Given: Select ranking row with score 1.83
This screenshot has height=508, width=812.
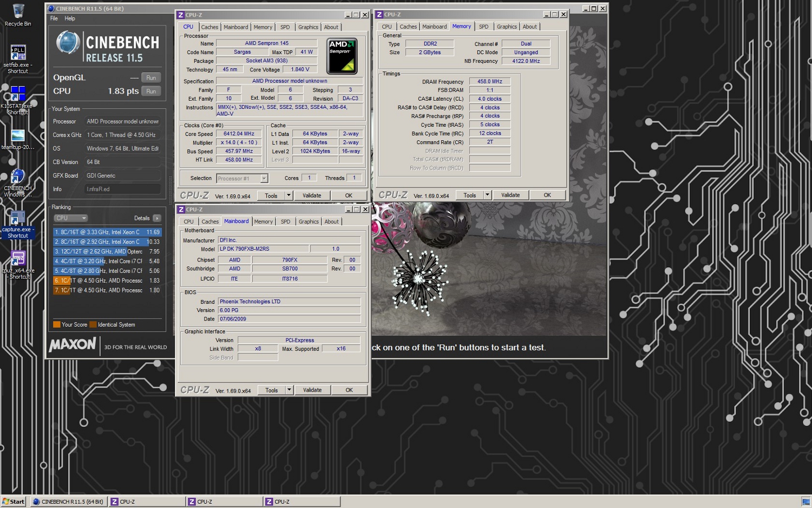Looking at the screenshot, I should [107, 281].
